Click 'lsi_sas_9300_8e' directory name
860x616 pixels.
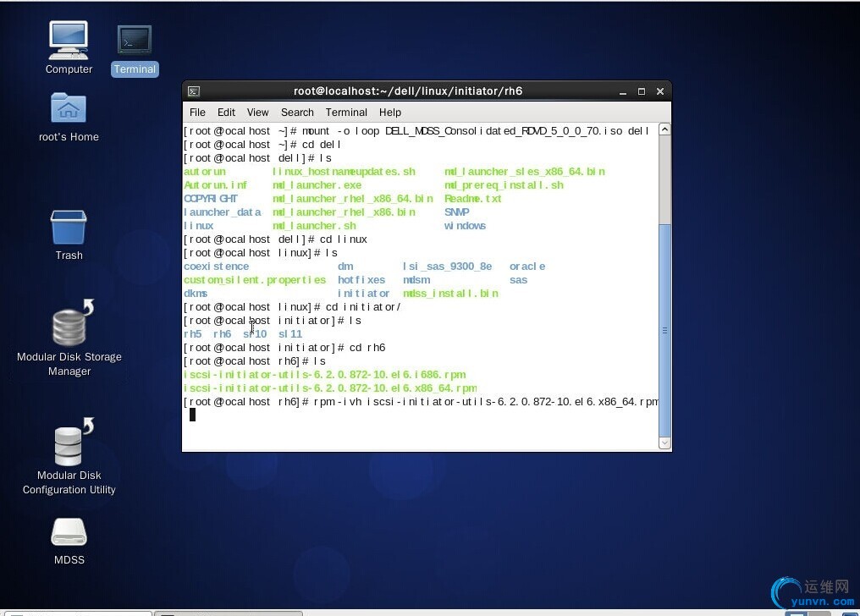(448, 267)
